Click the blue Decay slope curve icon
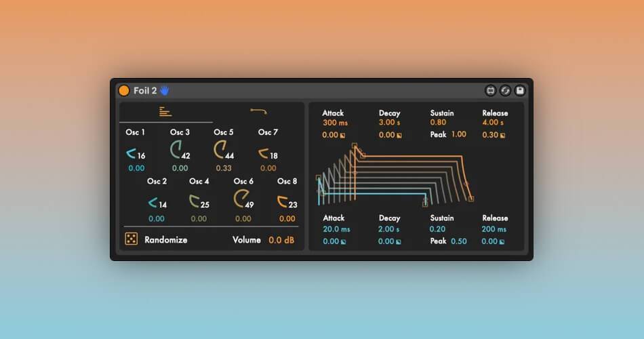The width and height of the screenshot is (644, 339). (399, 241)
